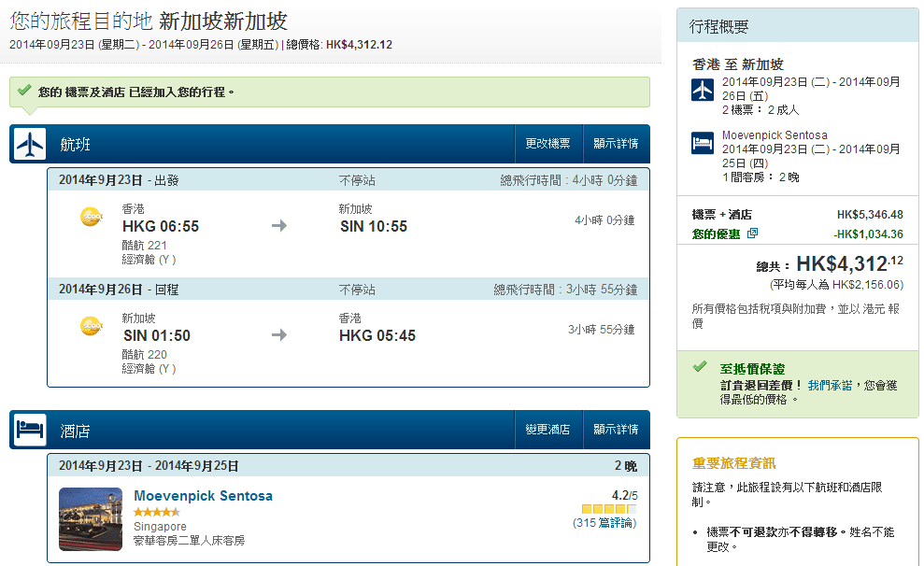The width and height of the screenshot is (924, 566).
Task: Open the 我們承諾 price guarantee link
Action: click(x=830, y=385)
